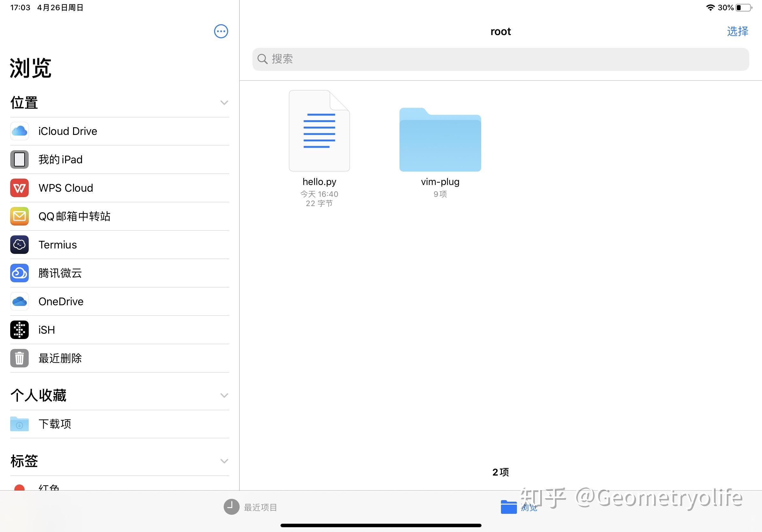Open 下载项 favorites label

pyautogui.click(x=55, y=424)
